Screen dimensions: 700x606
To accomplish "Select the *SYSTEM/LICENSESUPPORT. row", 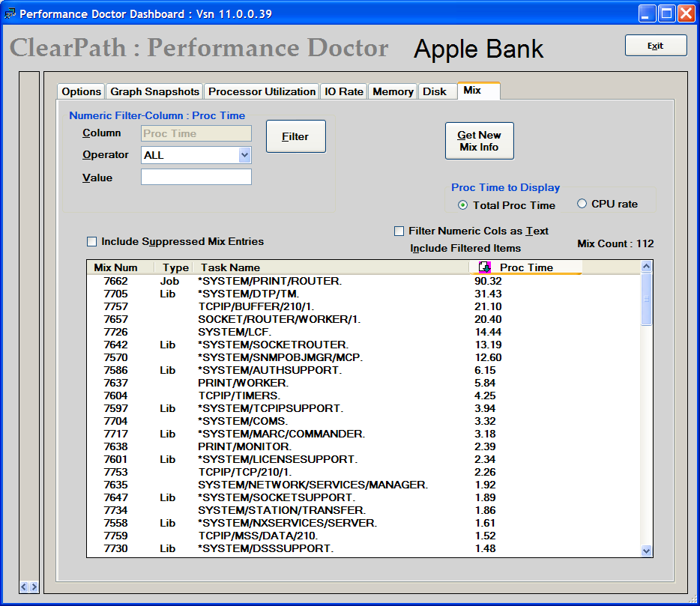I will coord(363,459).
